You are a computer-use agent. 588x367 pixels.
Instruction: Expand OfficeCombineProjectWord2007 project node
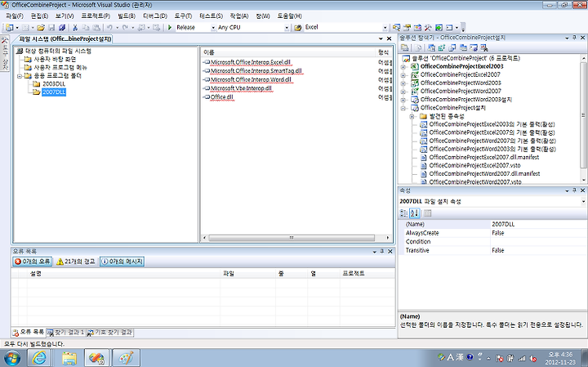tap(403, 92)
